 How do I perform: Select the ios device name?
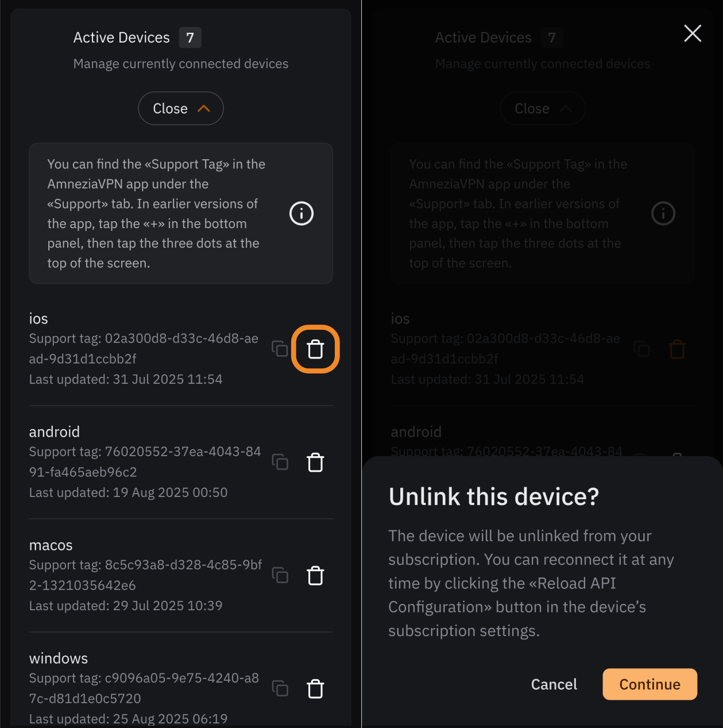[x=38, y=319]
